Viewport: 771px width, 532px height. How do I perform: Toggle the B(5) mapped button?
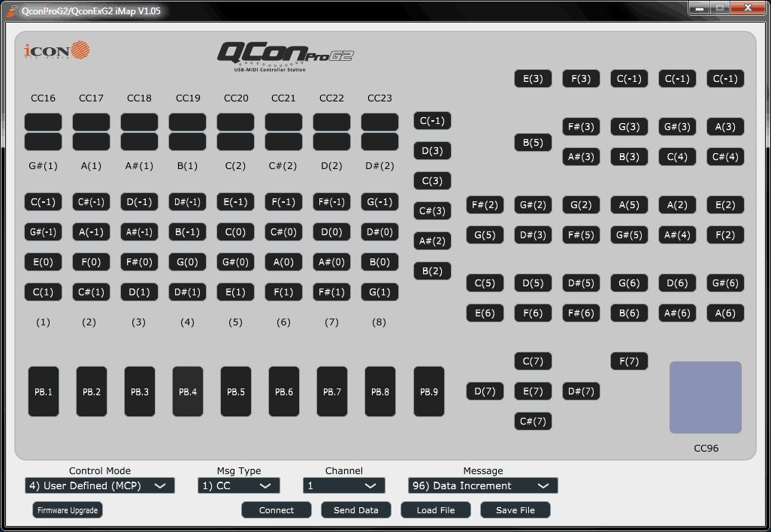tap(533, 142)
